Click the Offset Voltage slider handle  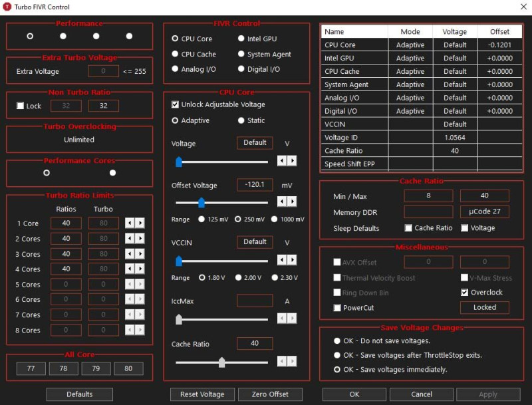click(201, 202)
